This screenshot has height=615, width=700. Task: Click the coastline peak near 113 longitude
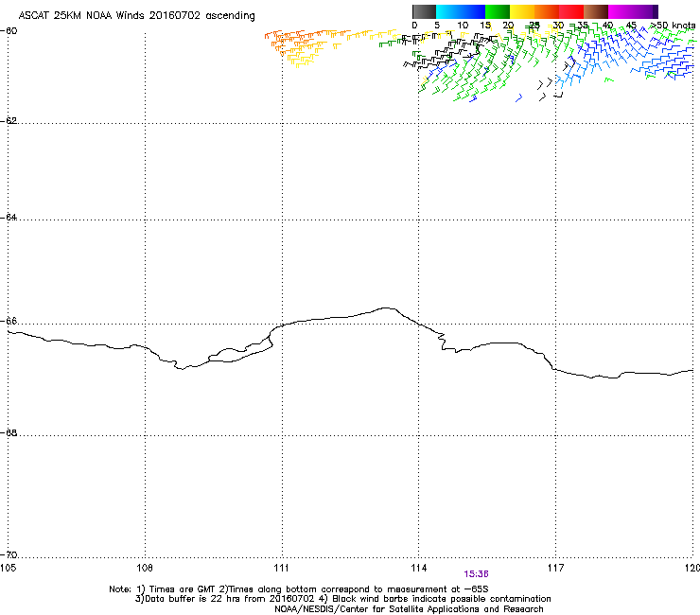tap(387, 308)
